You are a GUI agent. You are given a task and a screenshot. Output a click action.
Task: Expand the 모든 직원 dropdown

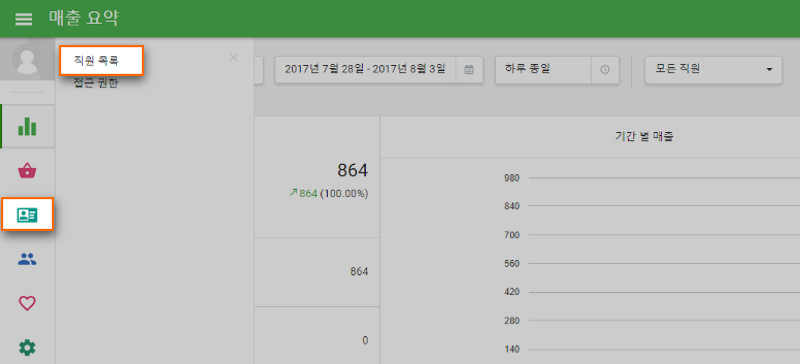tap(713, 69)
